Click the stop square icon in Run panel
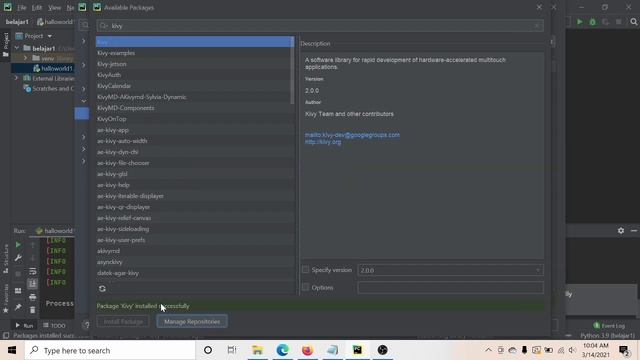Screen dimensions: 640x360 coord(18,274)
